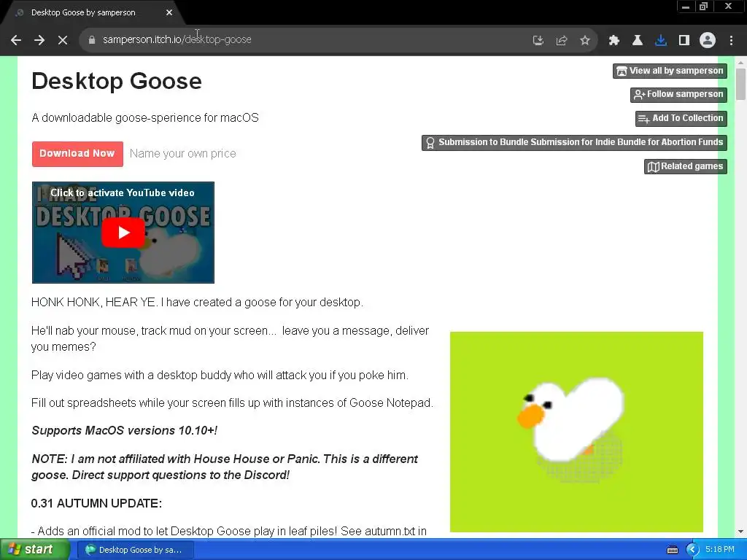The height and width of the screenshot is (560, 747).
Task: Click the red Download Now button
Action: pos(77,154)
